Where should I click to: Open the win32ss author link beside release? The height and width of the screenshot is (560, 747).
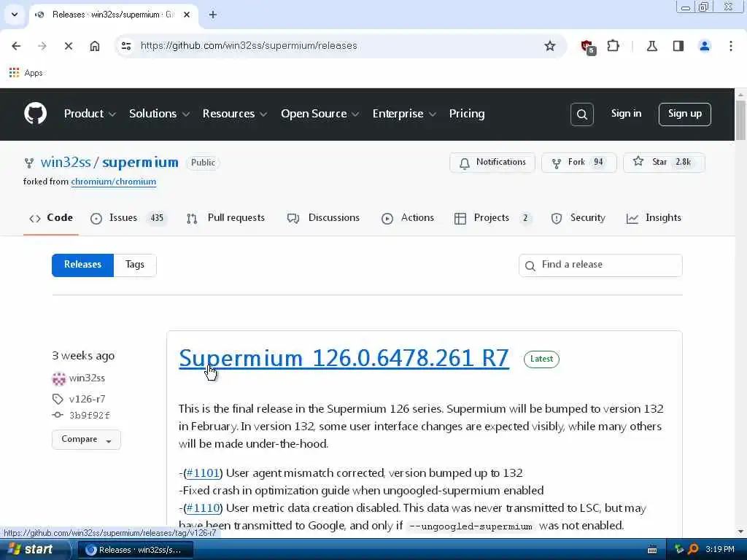(x=87, y=378)
